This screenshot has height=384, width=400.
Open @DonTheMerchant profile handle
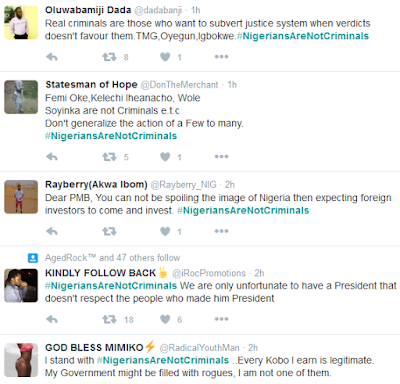(x=179, y=85)
